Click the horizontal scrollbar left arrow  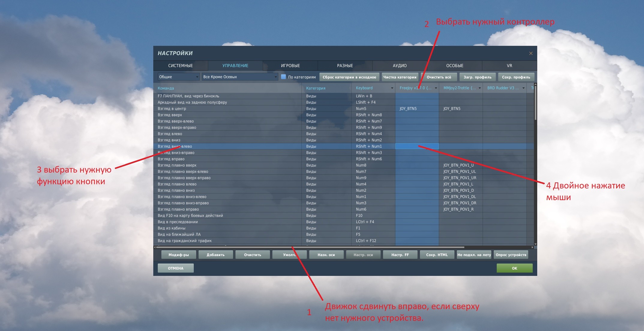click(x=155, y=247)
